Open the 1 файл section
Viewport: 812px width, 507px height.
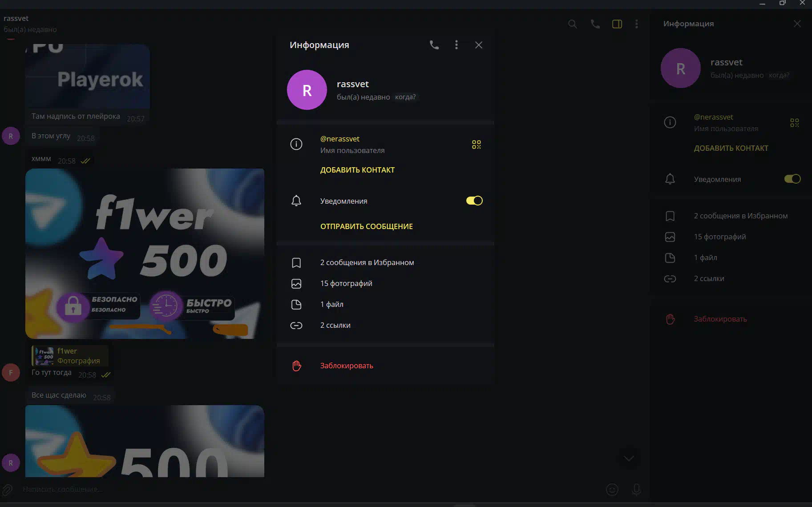(385, 304)
